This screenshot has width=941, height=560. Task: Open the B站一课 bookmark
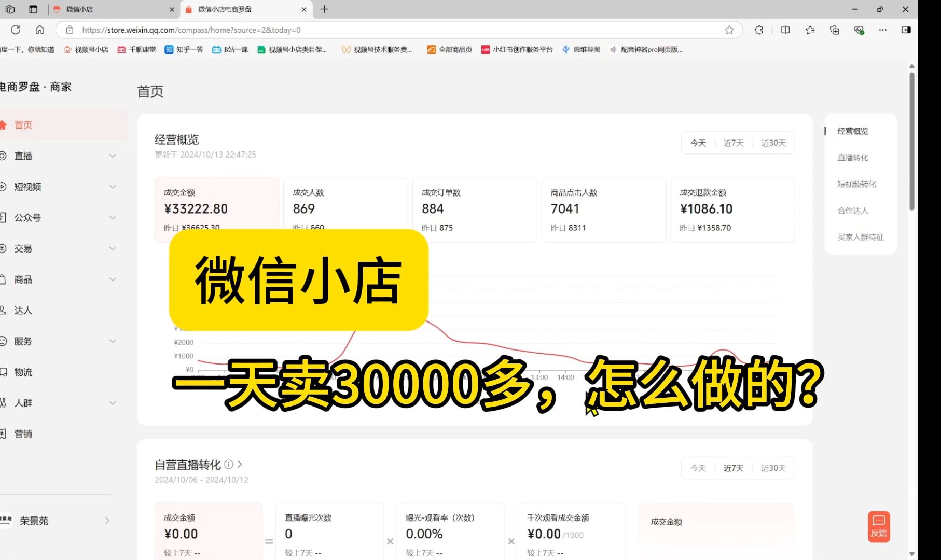coord(230,50)
